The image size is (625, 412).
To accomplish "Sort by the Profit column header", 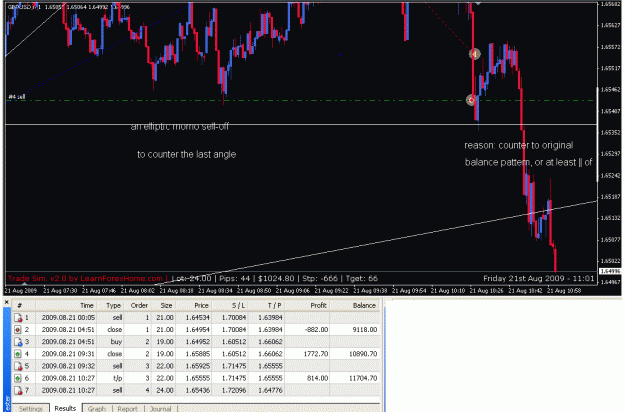I will 307,306.
